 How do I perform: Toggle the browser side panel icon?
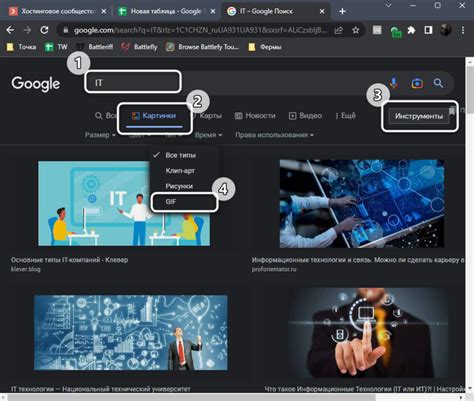click(428, 30)
